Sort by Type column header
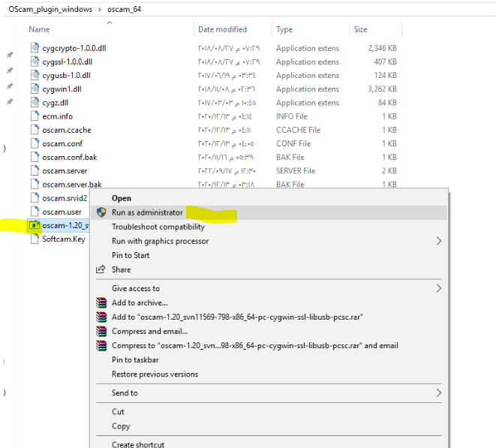 (x=284, y=29)
